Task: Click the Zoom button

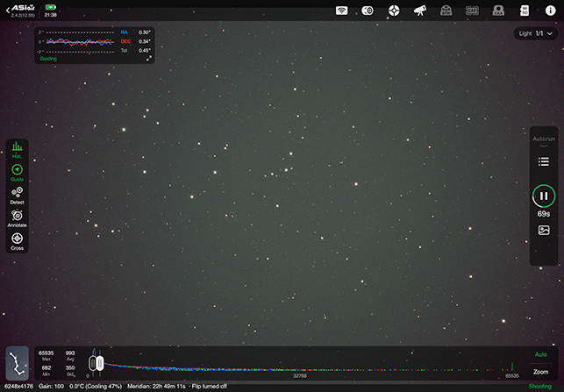Action: [540, 372]
